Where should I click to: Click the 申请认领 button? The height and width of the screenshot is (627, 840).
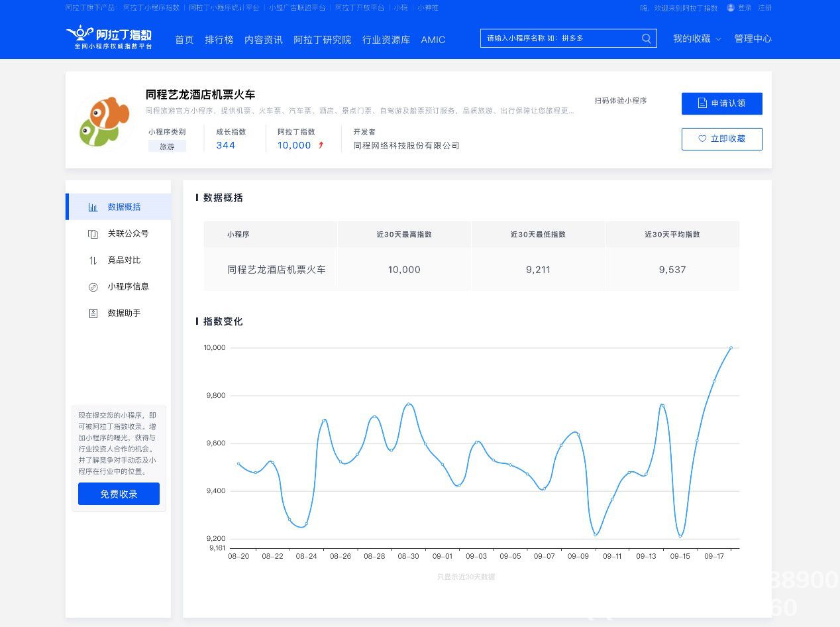pos(721,103)
